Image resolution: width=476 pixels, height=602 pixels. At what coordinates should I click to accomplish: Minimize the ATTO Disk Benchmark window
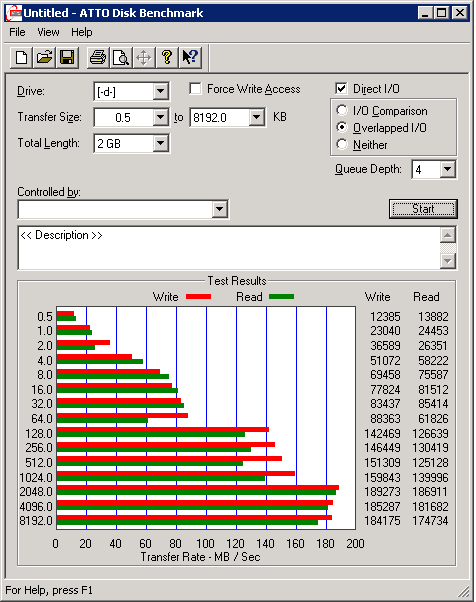425,13
